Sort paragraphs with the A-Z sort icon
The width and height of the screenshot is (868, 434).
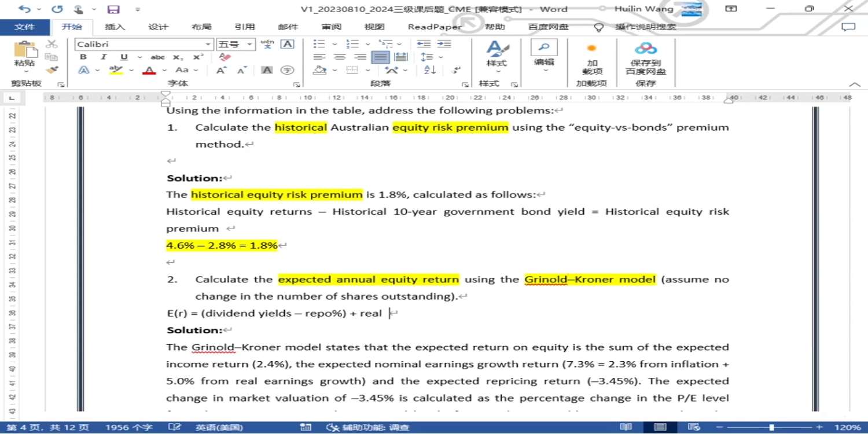click(x=430, y=70)
